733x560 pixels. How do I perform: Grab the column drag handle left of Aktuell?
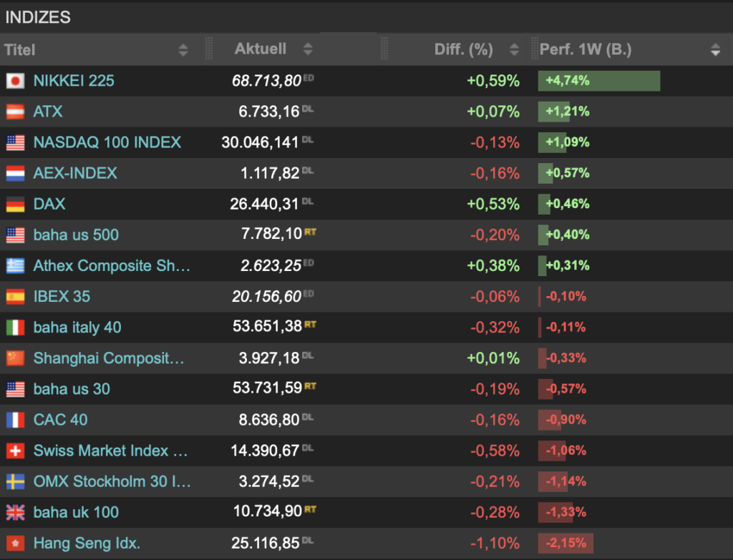click(x=209, y=49)
